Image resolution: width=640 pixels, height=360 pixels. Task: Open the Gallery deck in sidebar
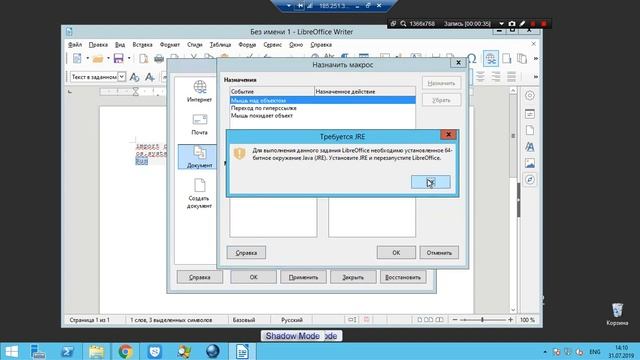click(530, 163)
